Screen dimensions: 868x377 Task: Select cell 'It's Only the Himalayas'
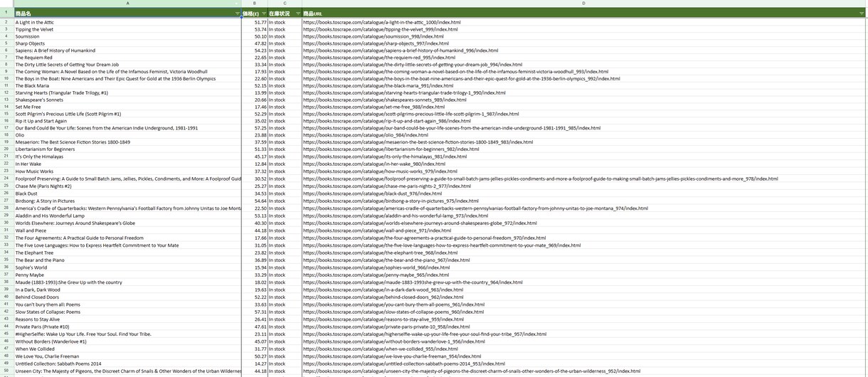coord(127,156)
